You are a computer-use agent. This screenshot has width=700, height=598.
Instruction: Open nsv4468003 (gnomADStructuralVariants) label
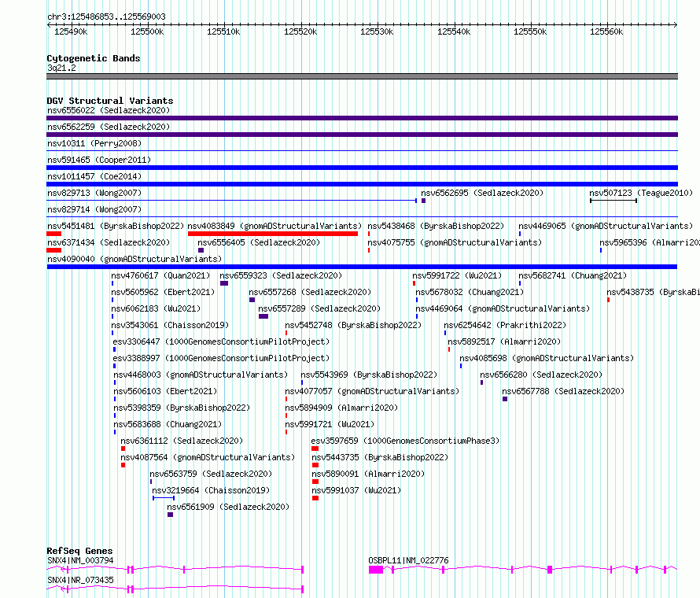[201, 375]
